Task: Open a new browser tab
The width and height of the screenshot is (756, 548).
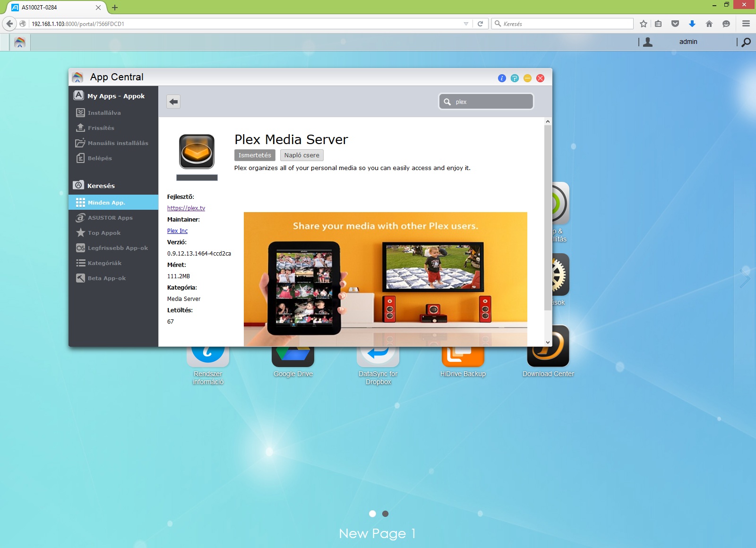Action: 115,7
